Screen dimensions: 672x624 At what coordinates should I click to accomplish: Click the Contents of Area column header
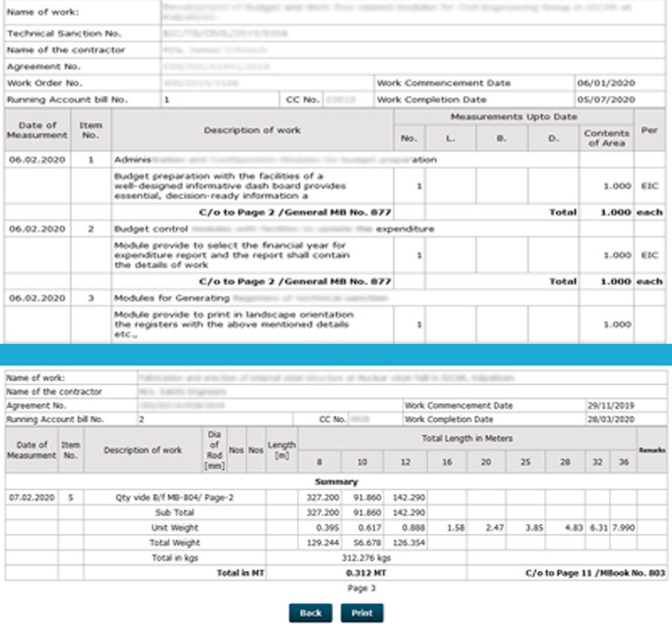tap(606, 138)
